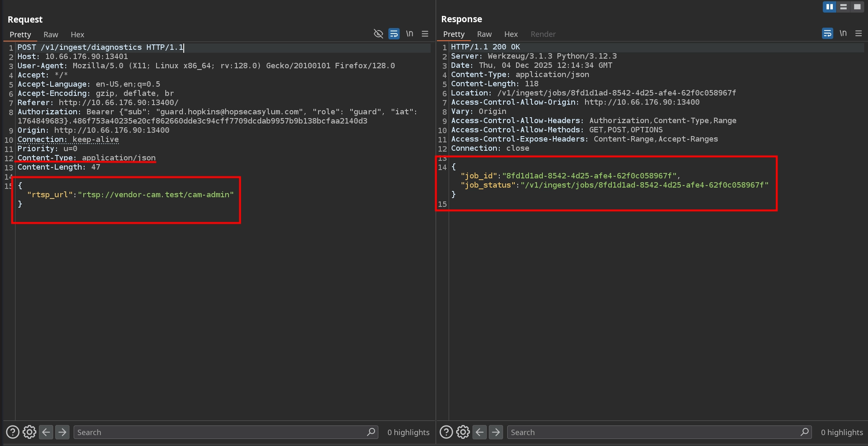The image size is (868, 446).
Task: Switch Response view to Hex tab
Action: pyautogui.click(x=511, y=34)
